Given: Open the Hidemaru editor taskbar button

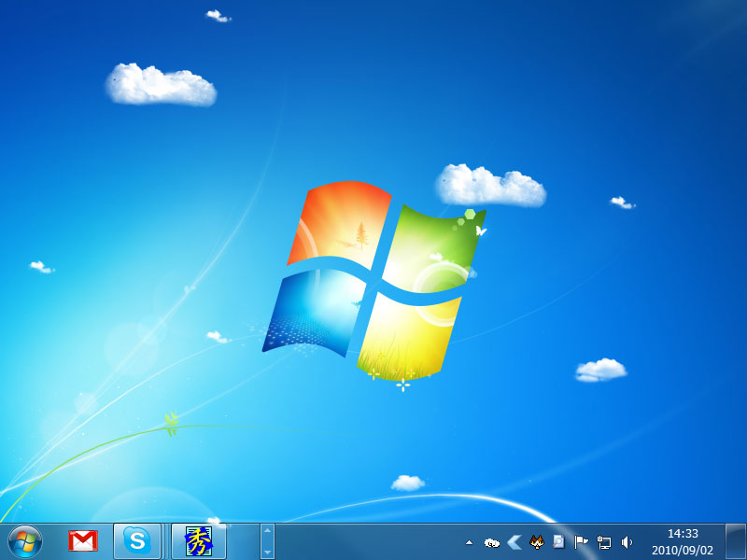Looking at the screenshot, I should (x=199, y=541).
